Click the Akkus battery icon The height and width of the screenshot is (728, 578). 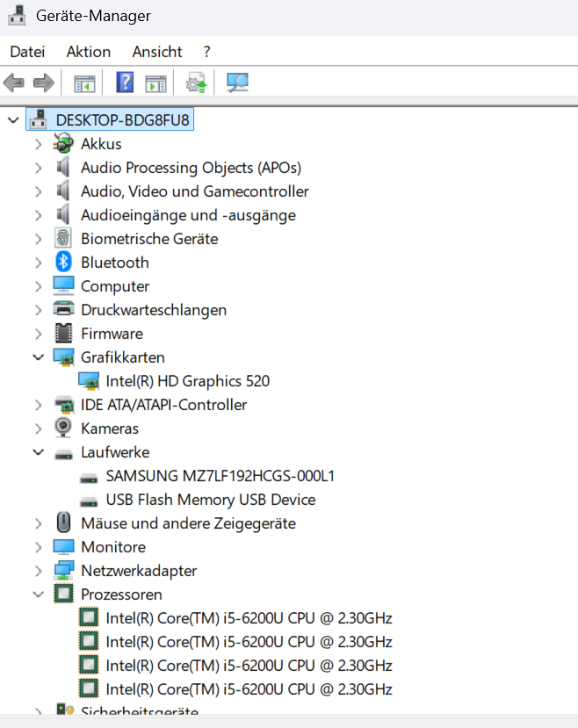tap(63, 143)
